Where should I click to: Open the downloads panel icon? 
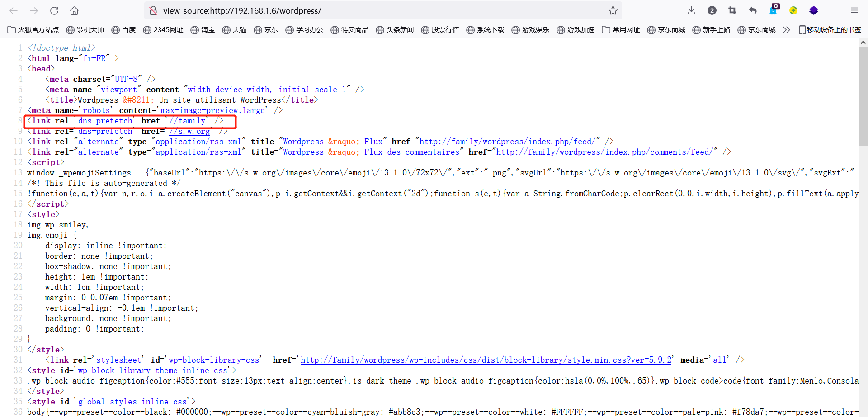tap(691, 10)
